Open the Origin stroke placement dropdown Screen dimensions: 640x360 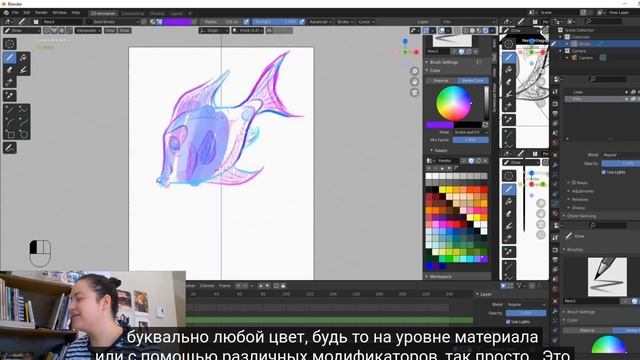pyautogui.click(x=214, y=31)
